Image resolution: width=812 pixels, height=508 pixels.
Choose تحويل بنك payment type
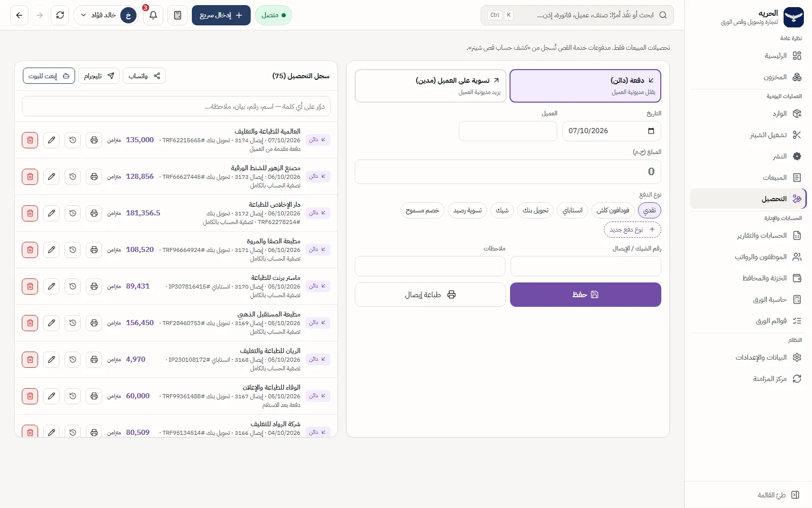(x=535, y=210)
